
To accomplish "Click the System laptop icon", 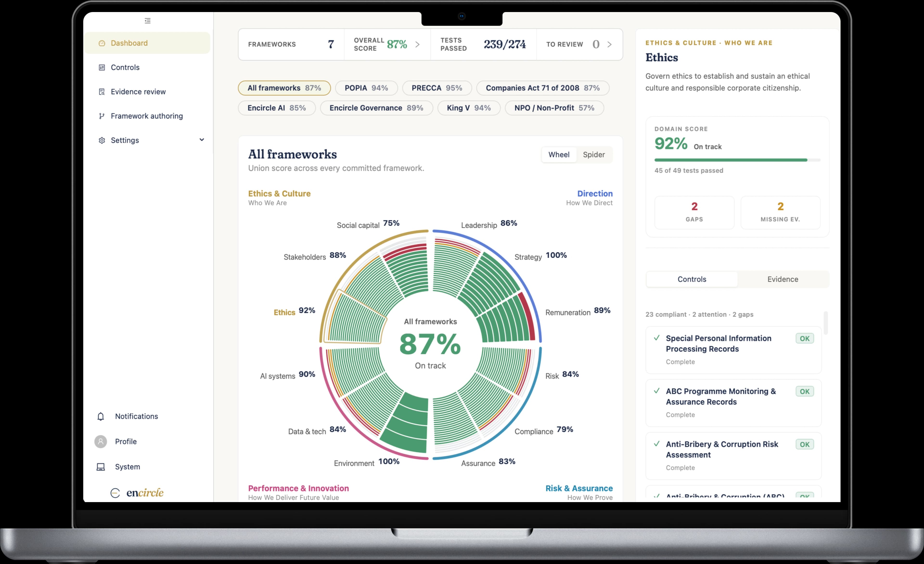I will (x=101, y=467).
